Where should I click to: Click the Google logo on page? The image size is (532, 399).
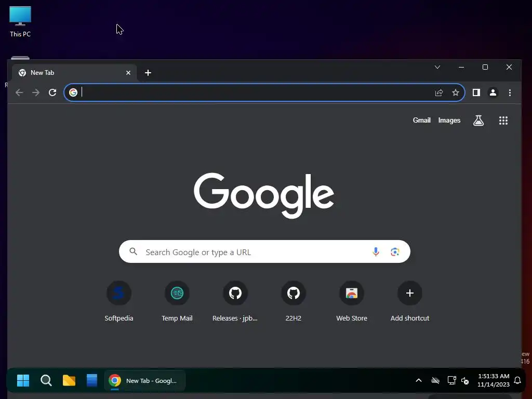(x=264, y=195)
